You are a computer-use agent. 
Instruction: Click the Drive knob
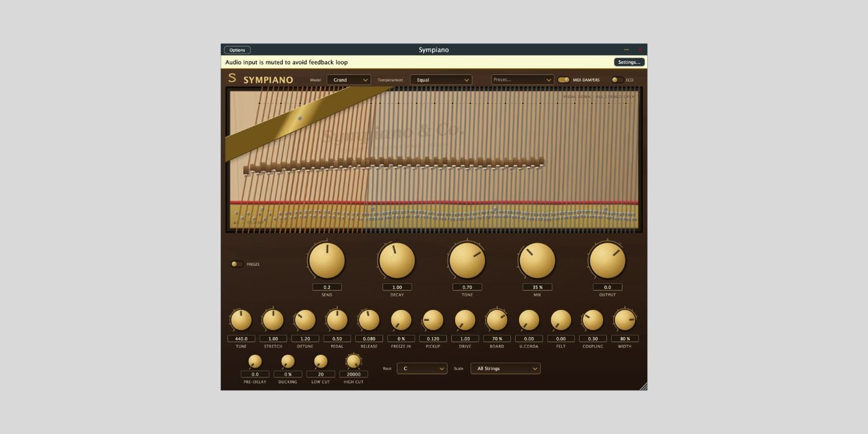pos(465,321)
